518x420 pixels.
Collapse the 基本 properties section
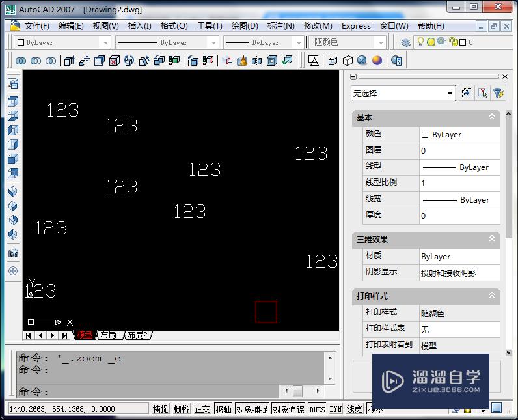pyautogui.click(x=492, y=117)
